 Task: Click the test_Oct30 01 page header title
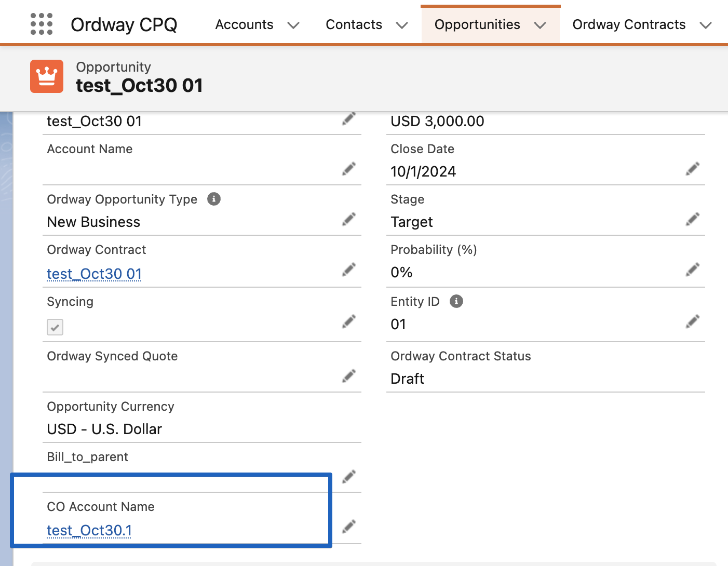tap(139, 85)
